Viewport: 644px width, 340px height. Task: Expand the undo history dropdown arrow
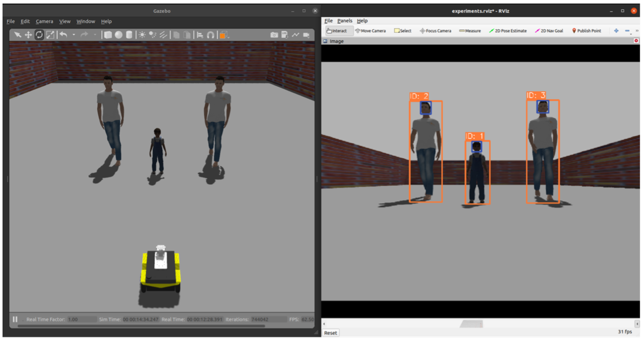74,35
